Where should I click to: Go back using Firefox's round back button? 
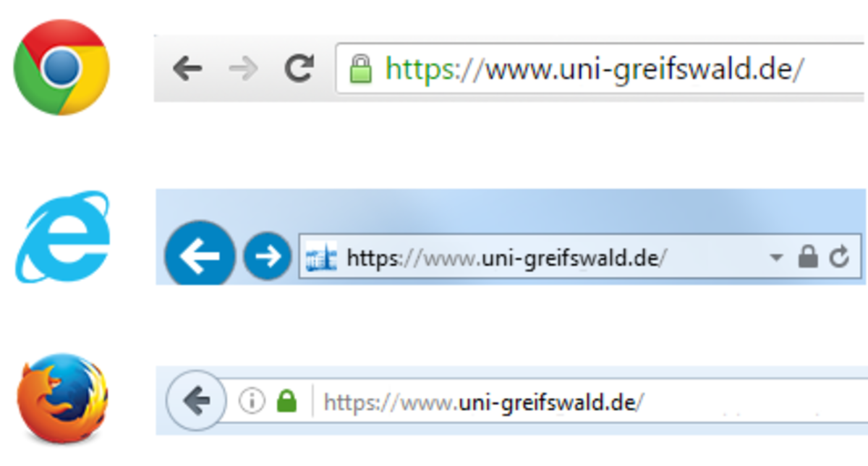(196, 400)
